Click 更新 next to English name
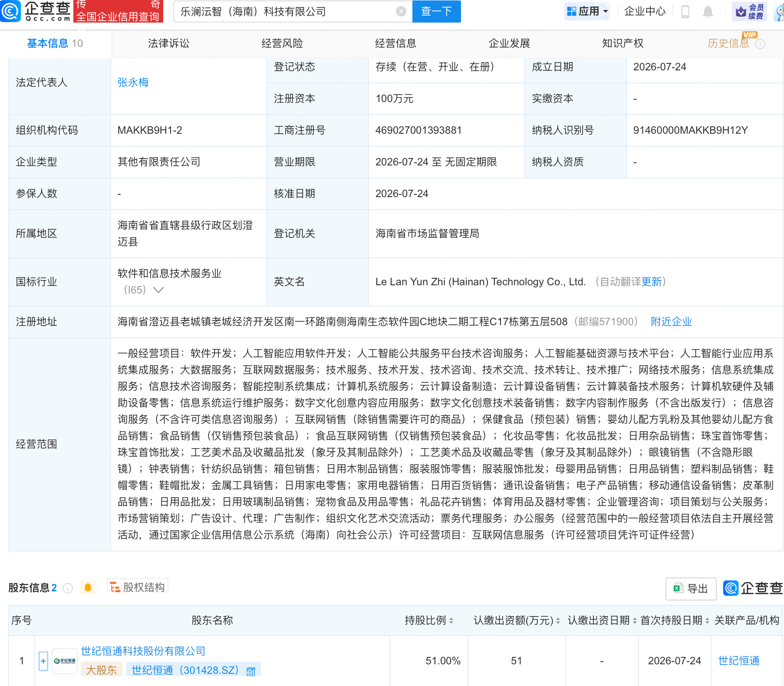The image size is (784, 686). point(652,282)
